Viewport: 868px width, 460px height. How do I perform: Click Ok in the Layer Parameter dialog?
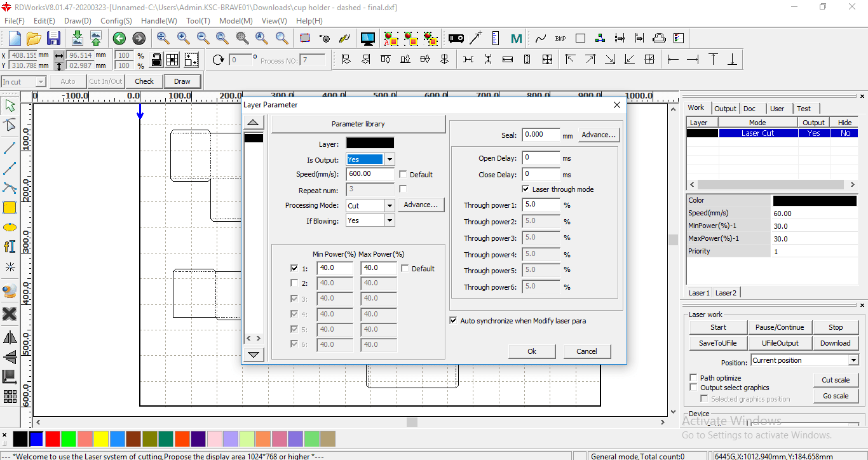532,351
